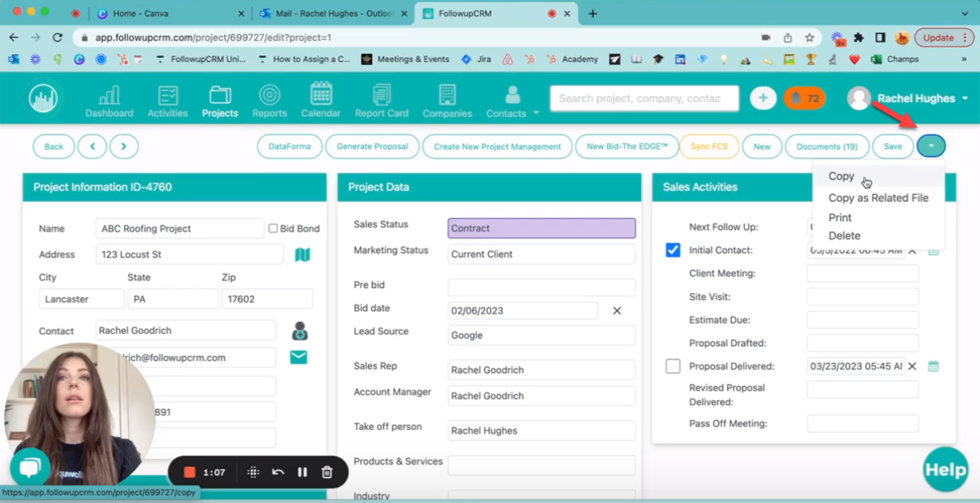Expand the Contacts menu arrow

tap(536, 113)
